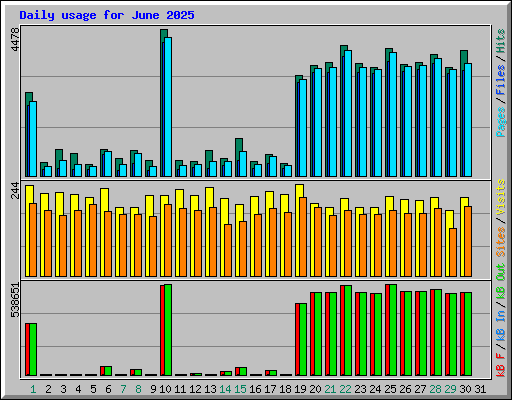Click the 4478 hits axis value

click(x=15, y=39)
